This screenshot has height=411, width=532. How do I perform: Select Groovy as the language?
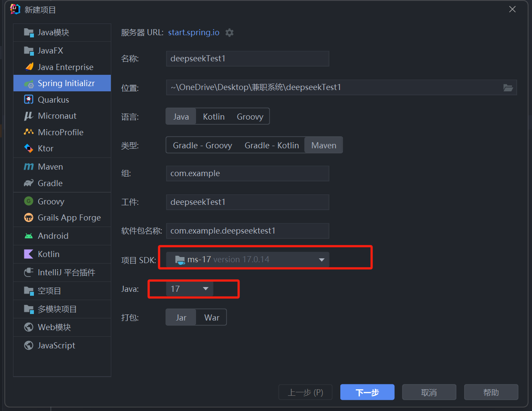tap(250, 117)
